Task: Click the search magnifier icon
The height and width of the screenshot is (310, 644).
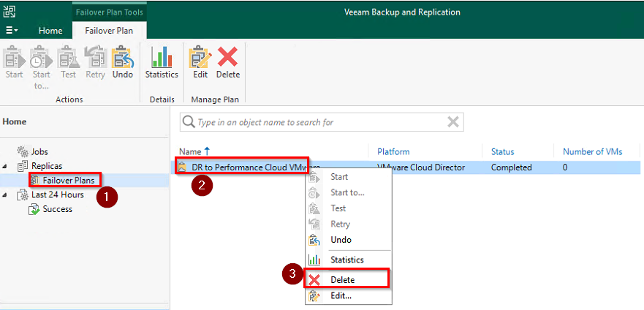Action: point(189,122)
